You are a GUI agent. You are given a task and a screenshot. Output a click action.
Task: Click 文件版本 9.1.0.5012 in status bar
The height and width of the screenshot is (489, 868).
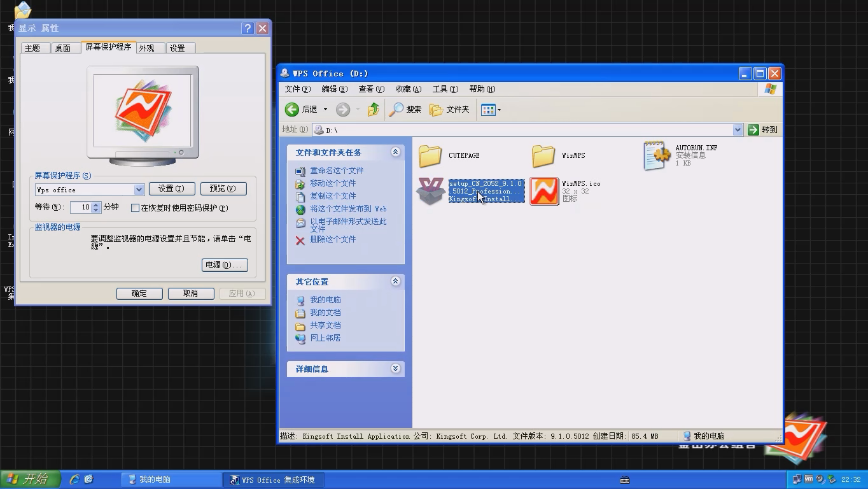pyautogui.click(x=551, y=436)
